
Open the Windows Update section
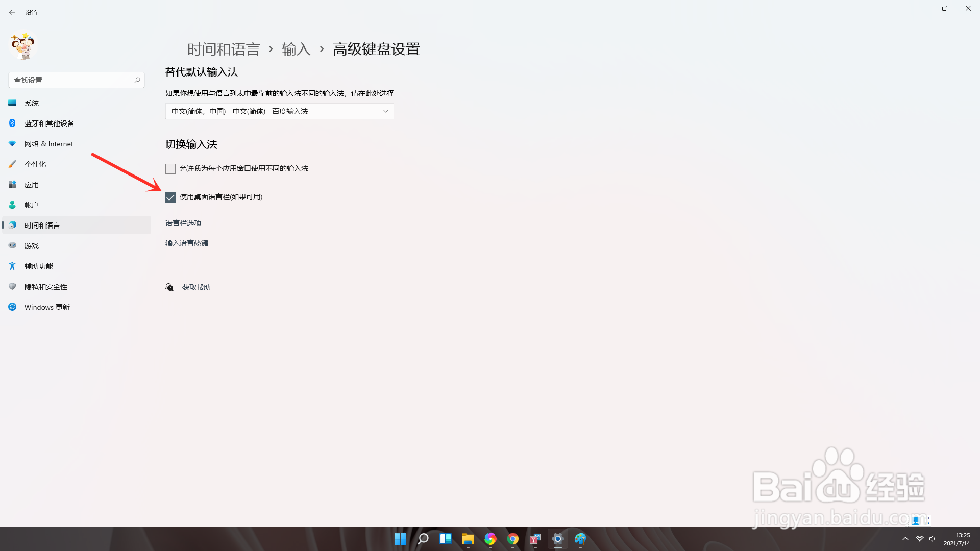[x=46, y=307]
